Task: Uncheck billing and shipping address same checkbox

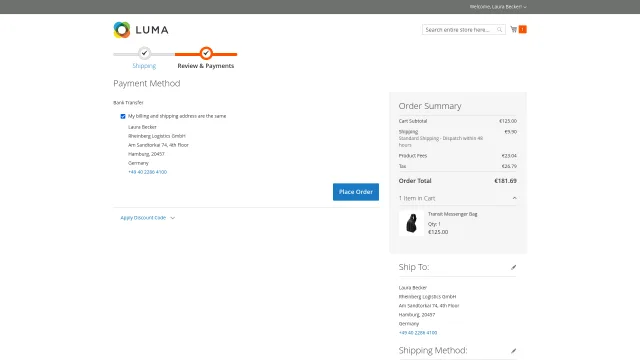Action: (123, 116)
